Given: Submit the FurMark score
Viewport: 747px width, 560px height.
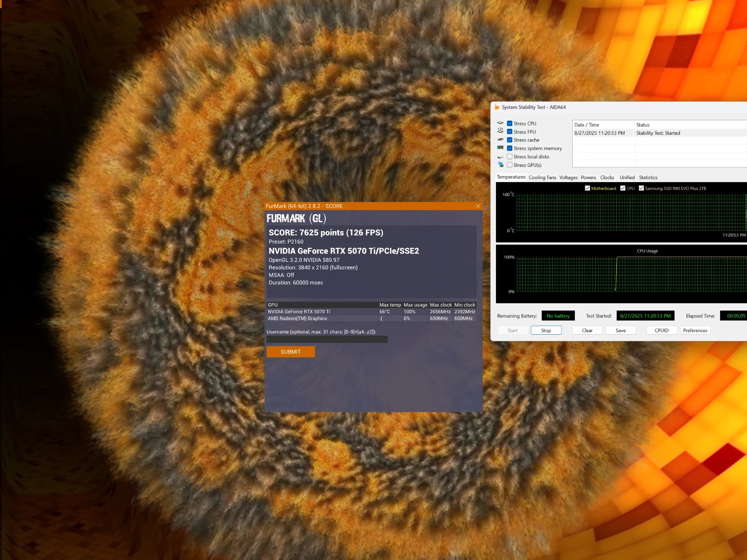Looking at the screenshot, I should (291, 352).
